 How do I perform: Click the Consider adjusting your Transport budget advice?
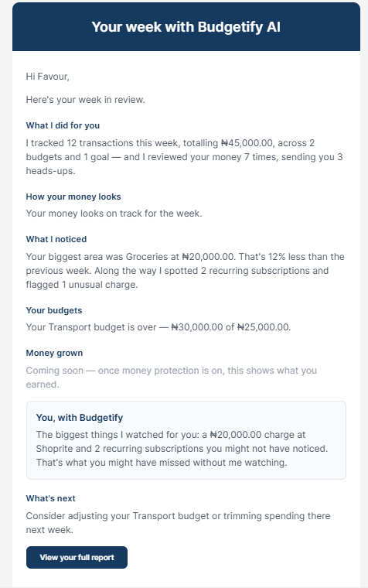click(x=178, y=523)
